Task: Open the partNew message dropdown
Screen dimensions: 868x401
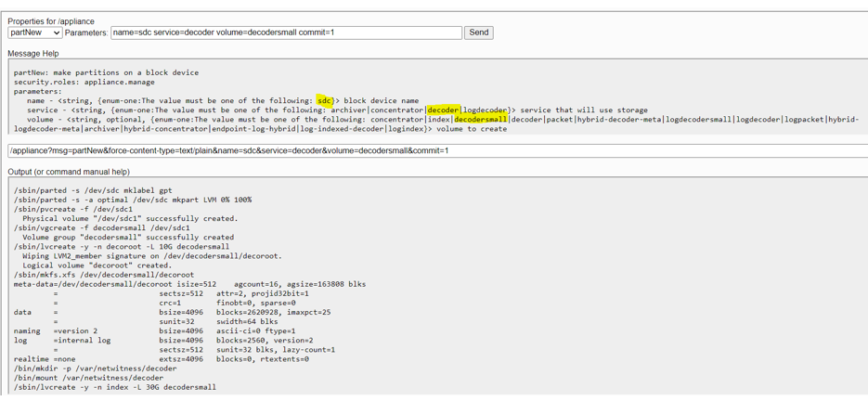Action: coord(34,32)
